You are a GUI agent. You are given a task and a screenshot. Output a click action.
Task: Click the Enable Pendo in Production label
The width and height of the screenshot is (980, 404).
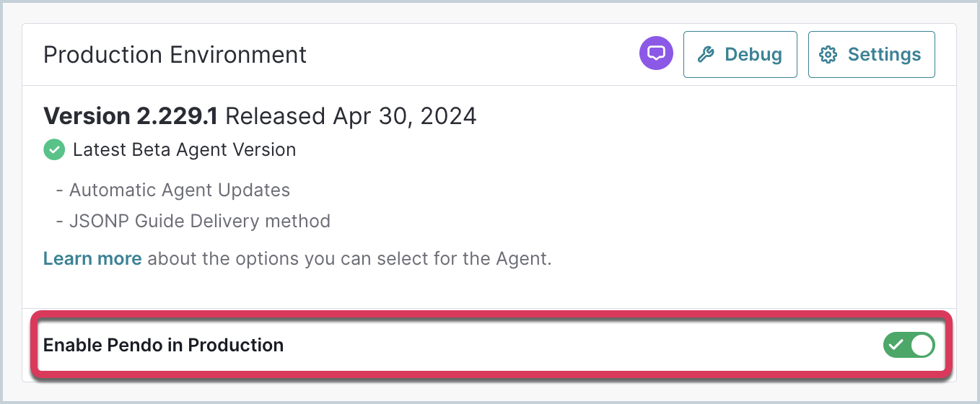point(163,345)
